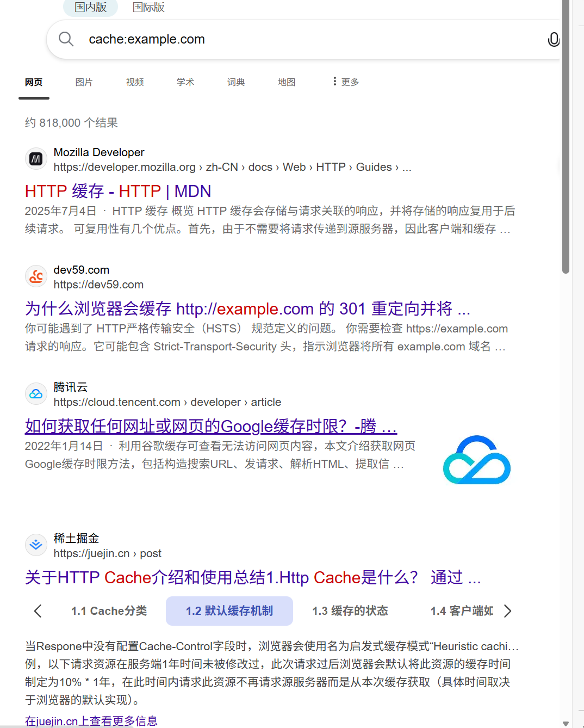Click the 腾讯云 site name
Image resolution: width=584 pixels, height=728 pixels.
pyautogui.click(x=71, y=387)
